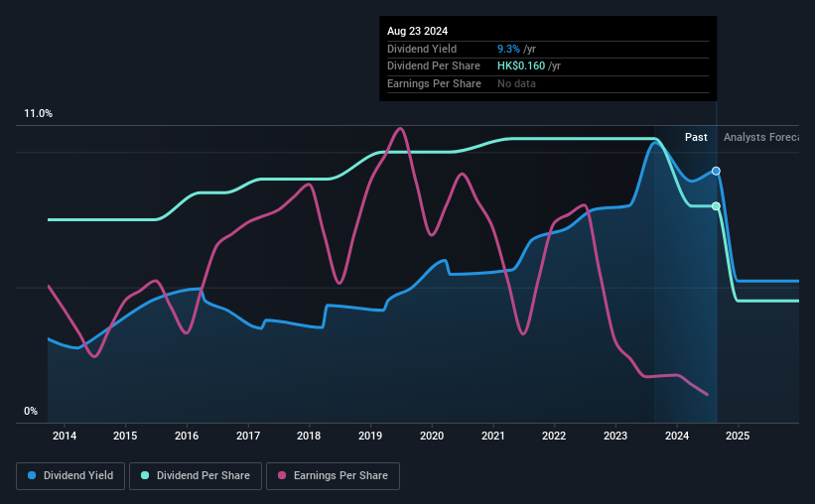Click the 11.0% y-axis label
815x504 pixels.
(38, 114)
